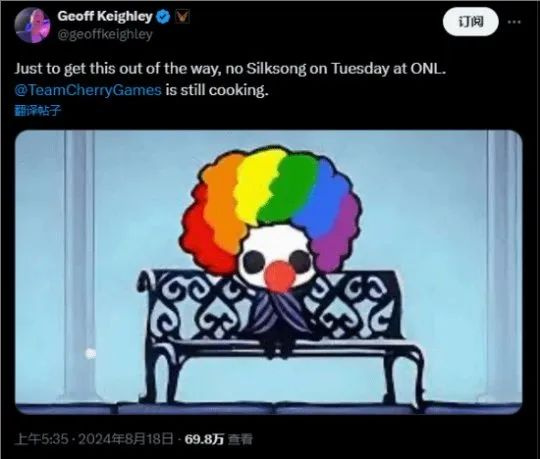Click the red clown nose in image
Image resolution: width=540 pixels, height=459 pixels.
coord(280,277)
